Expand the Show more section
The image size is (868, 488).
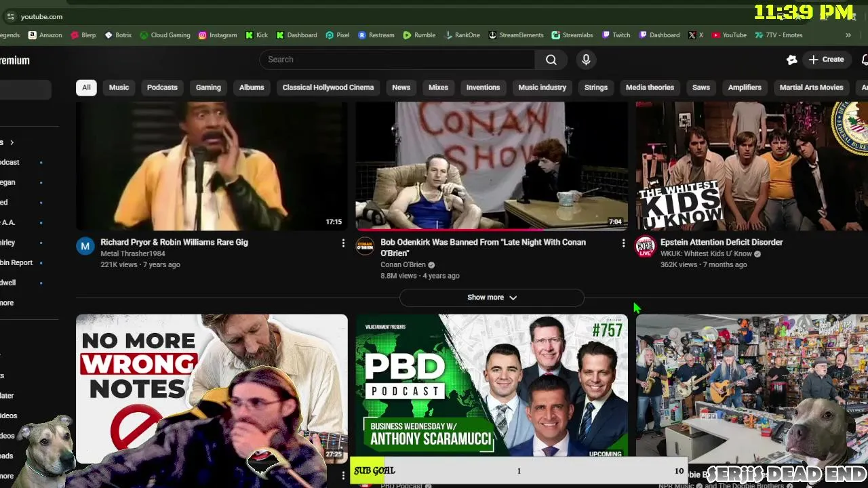tap(492, 298)
